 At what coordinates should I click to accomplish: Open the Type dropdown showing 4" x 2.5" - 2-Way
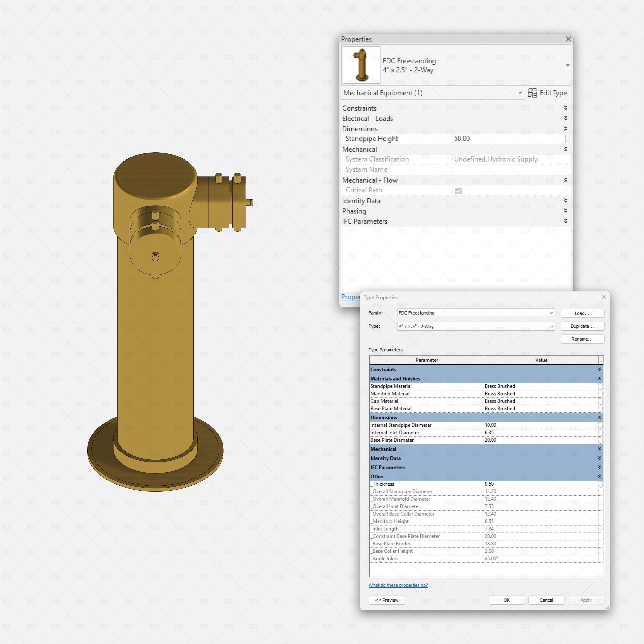tap(551, 326)
